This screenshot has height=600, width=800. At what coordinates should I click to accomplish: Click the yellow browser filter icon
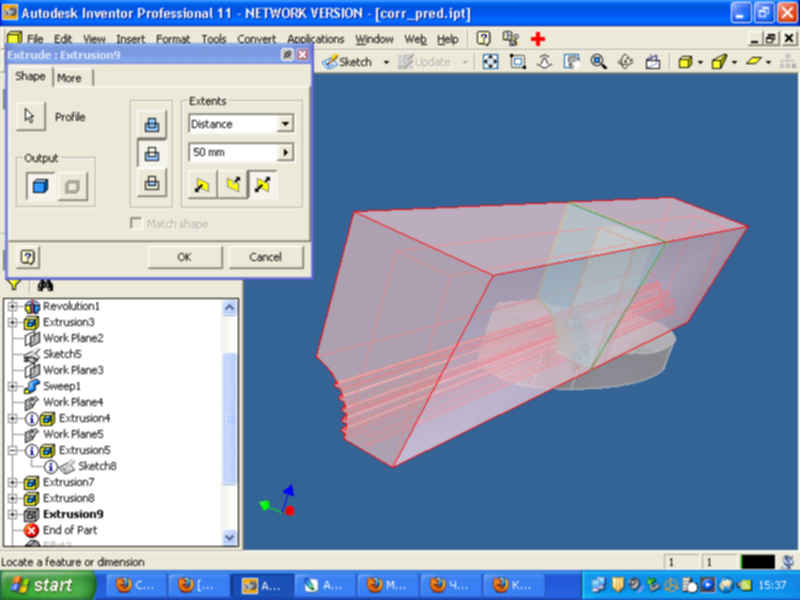pyautogui.click(x=14, y=287)
